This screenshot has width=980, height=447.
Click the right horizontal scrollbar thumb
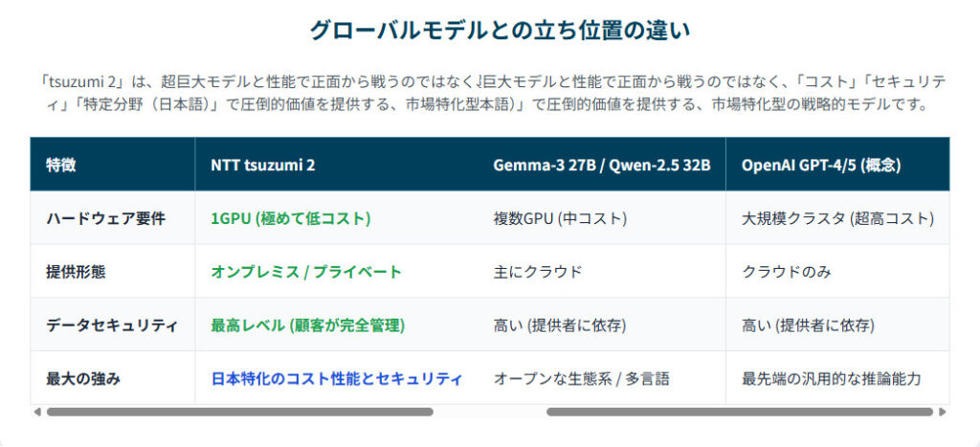[x=739, y=413]
